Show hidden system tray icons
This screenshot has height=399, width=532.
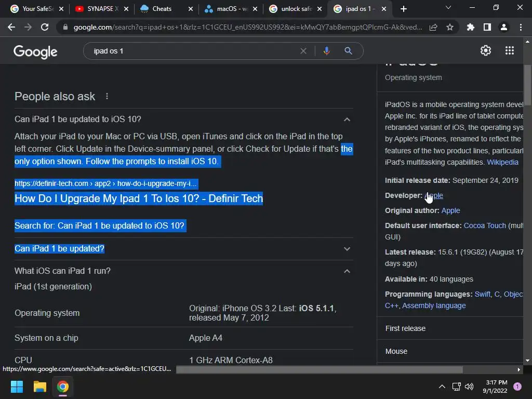tap(442, 387)
